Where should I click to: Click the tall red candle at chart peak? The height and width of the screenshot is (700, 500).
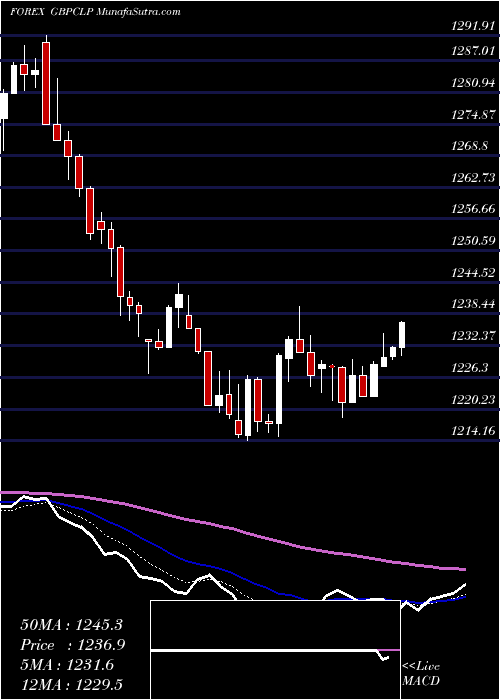tap(46, 83)
